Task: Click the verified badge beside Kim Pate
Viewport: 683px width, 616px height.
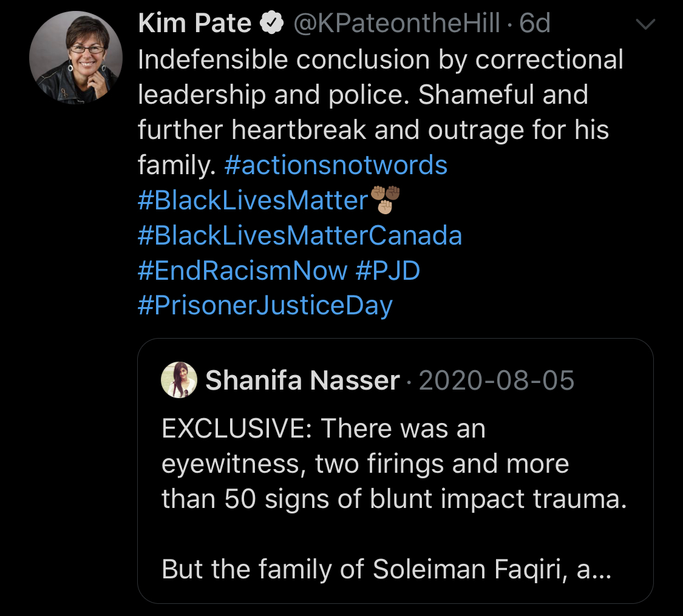Action: pos(271,24)
